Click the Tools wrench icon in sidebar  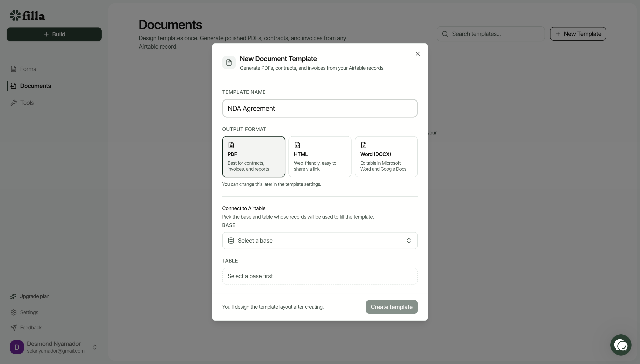tap(14, 103)
